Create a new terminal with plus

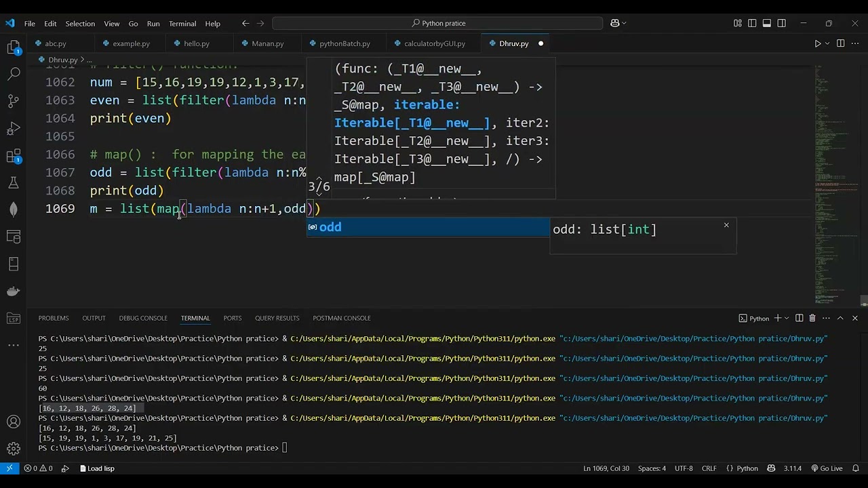(778, 318)
